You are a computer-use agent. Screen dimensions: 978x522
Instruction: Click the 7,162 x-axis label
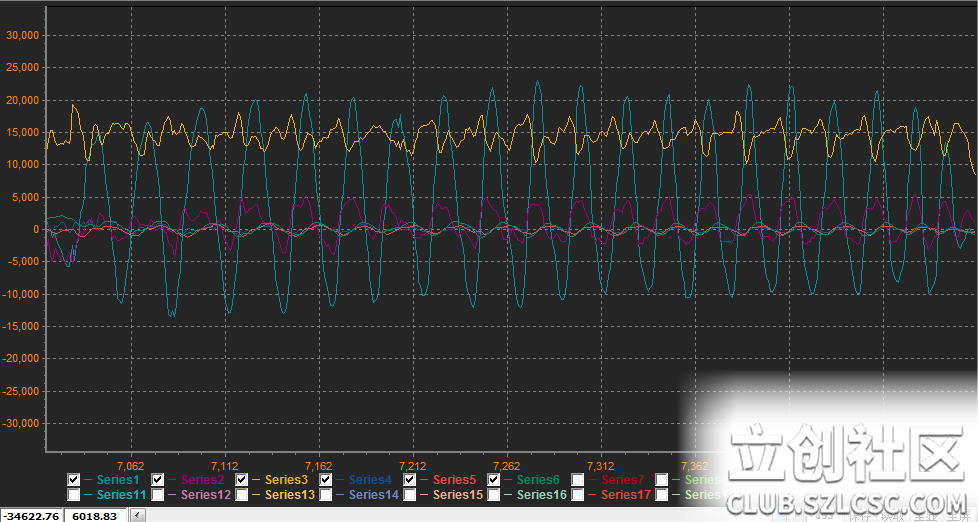[319, 466]
